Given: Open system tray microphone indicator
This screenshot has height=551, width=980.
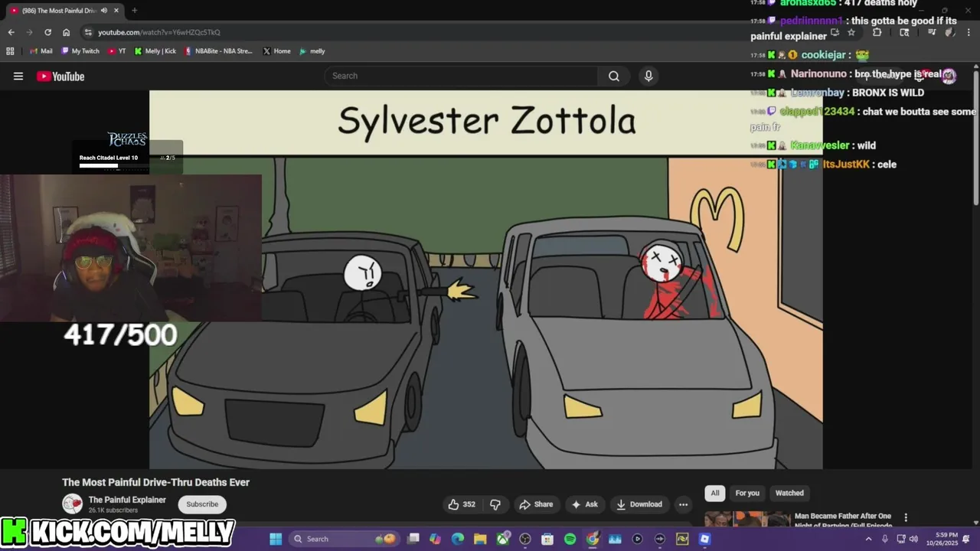Looking at the screenshot, I should point(884,539).
